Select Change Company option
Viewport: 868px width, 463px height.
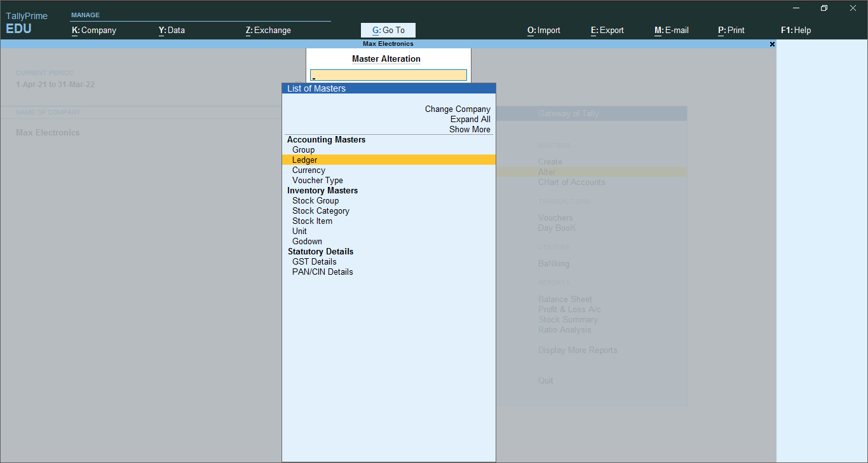point(458,109)
